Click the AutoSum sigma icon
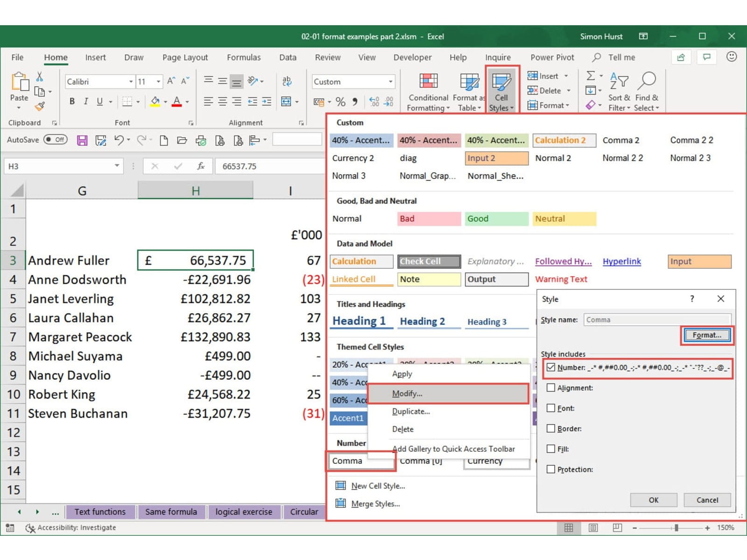747x560 pixels. pos(591,76)
